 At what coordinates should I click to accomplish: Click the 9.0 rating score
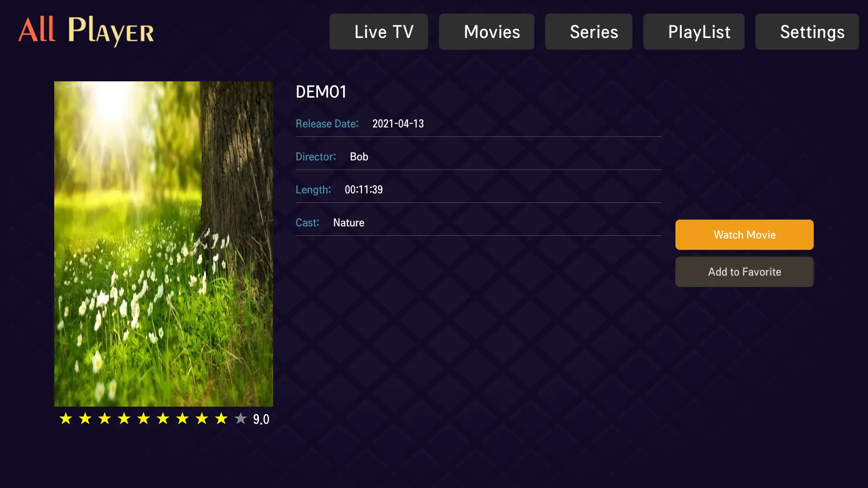[261, 419]
